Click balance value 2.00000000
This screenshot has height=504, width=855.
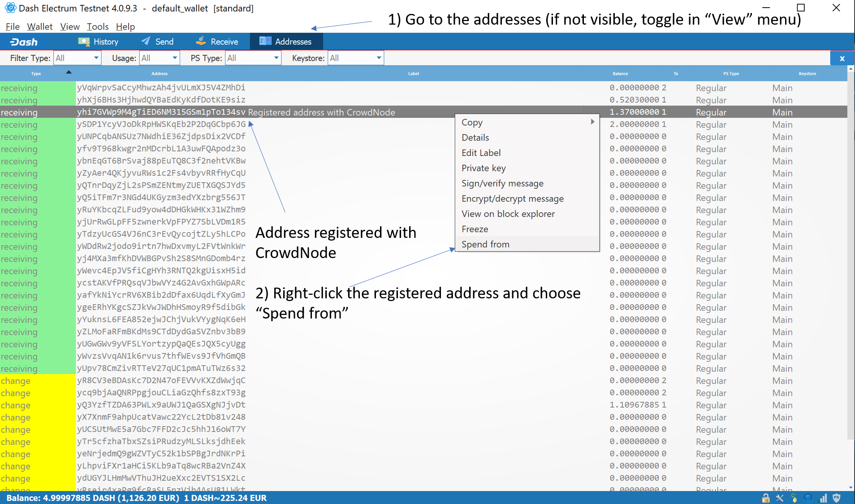point(634,124)
